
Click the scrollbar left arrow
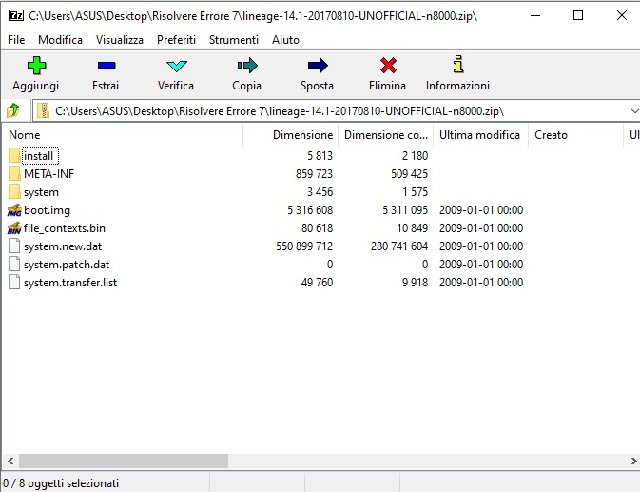[11, 461]
